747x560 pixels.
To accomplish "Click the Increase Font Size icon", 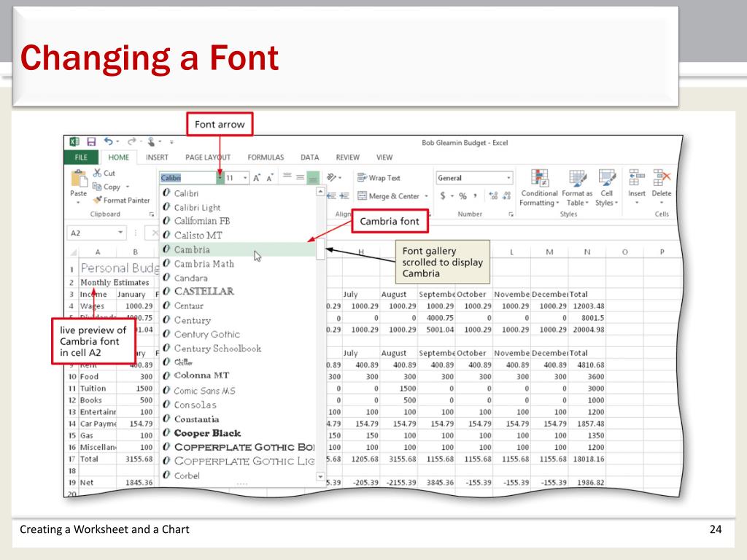I will tap(257, 178).
